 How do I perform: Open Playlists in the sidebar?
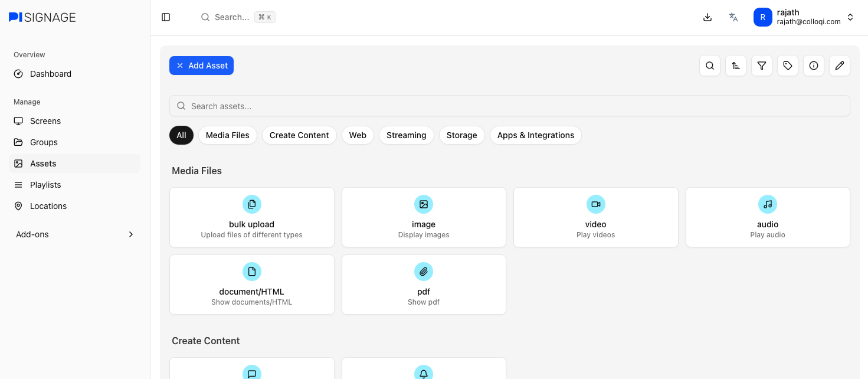click(x=45, y=185)
